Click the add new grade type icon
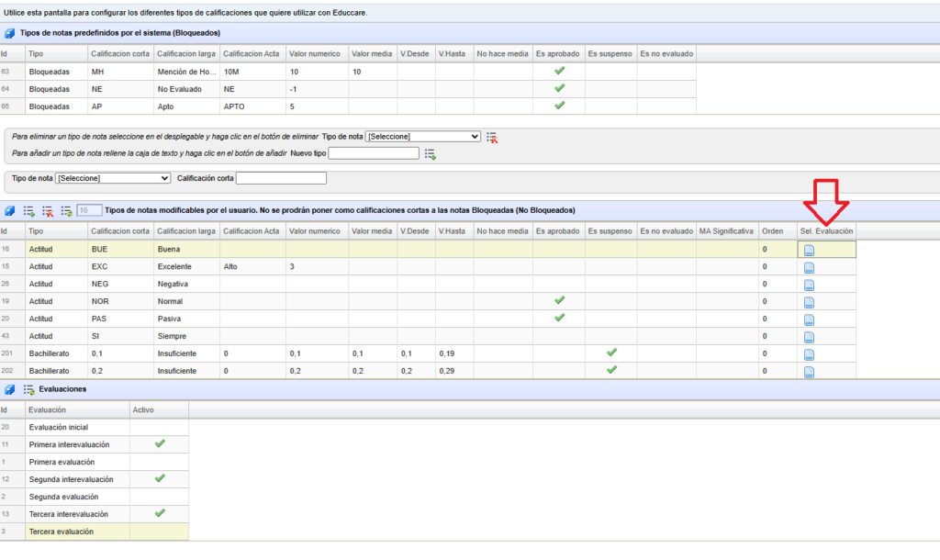 (430, 153)
